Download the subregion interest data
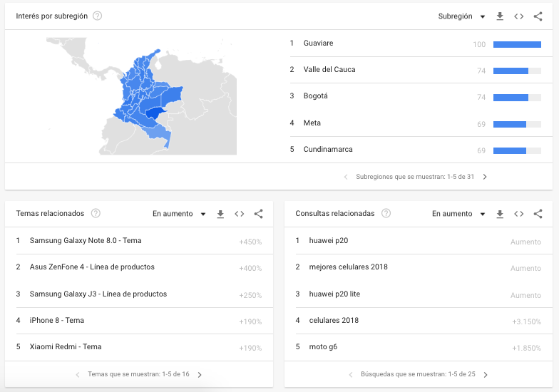Image resolution: width=559 pixels, height=392 pixels. pos(500,16)
